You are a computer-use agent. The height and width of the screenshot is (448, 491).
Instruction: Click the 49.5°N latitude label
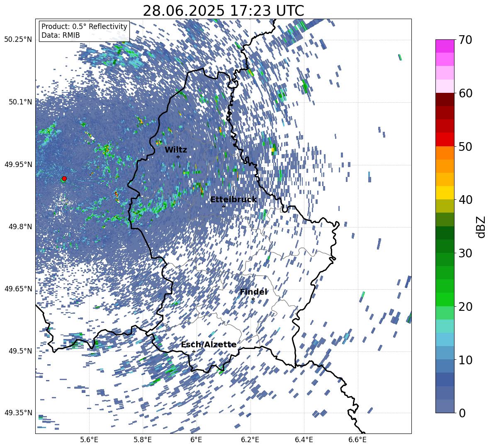(20, 351)
